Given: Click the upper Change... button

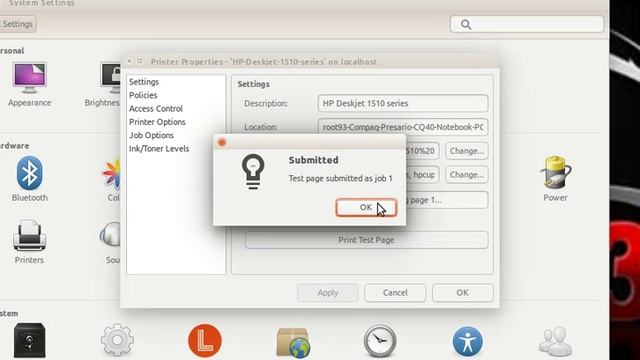Looking at the screenshot, I should coord(467,151).
